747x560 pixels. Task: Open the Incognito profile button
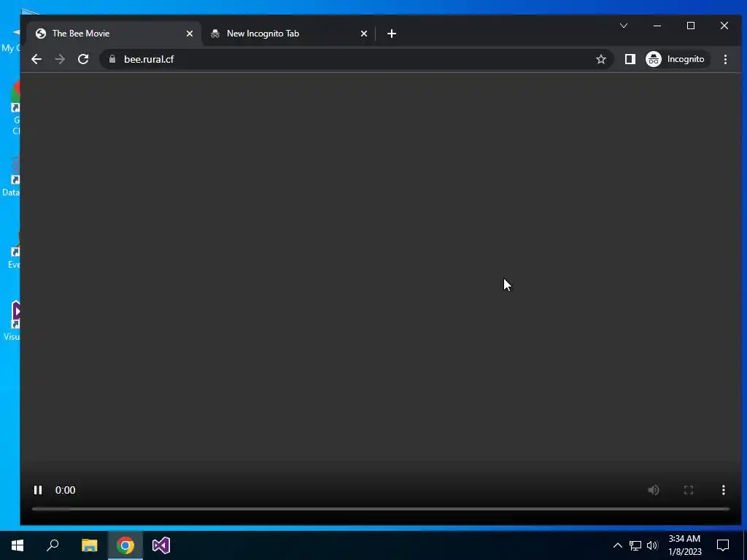(676, 59)
